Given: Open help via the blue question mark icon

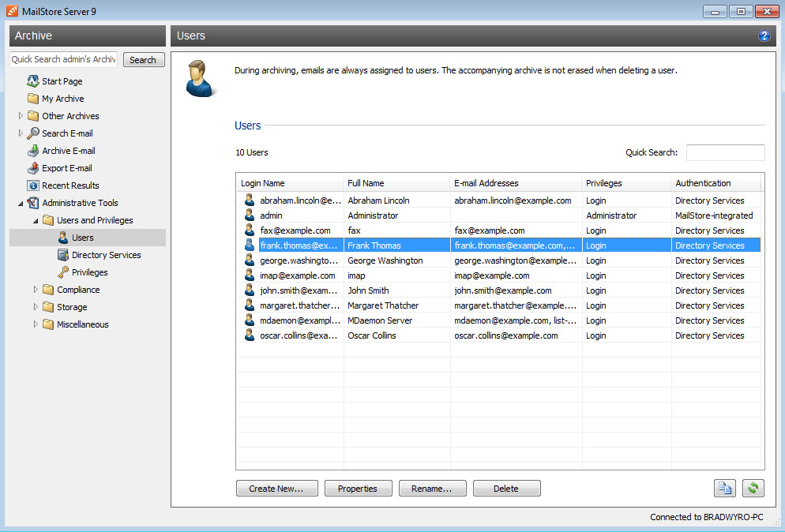Looking at the screenshot, I should 764,36.
